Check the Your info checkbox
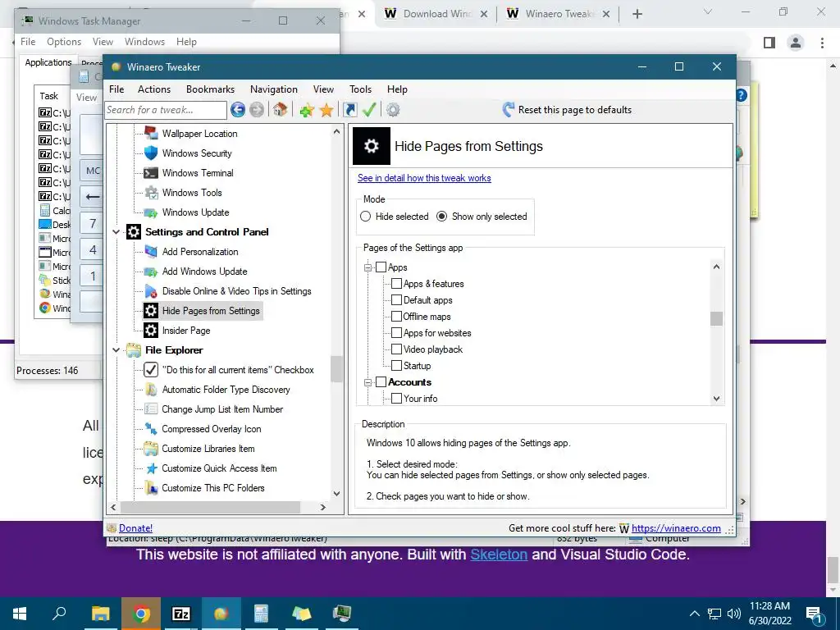This screenshot has width=840, height=630. coord(396,399)
